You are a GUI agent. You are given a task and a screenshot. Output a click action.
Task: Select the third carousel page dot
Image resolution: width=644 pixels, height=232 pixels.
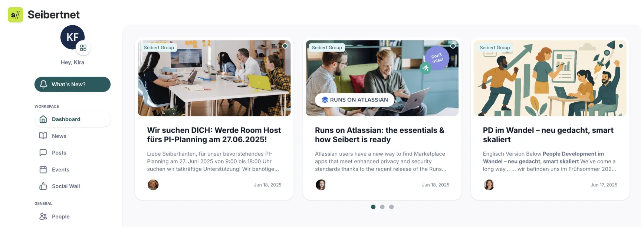(391, 207)
